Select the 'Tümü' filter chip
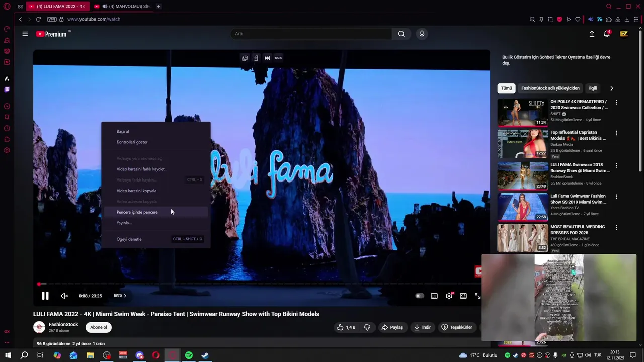This screenshot has width=644, height=362. coord(506,88)
